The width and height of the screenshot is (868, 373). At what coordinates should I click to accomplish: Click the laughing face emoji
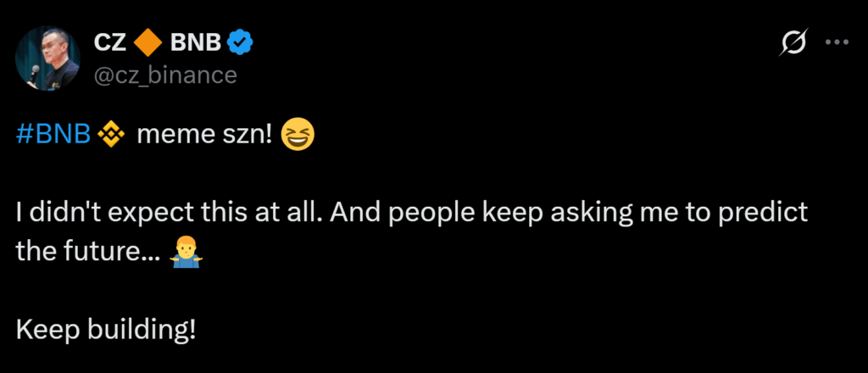pos(298,134)
